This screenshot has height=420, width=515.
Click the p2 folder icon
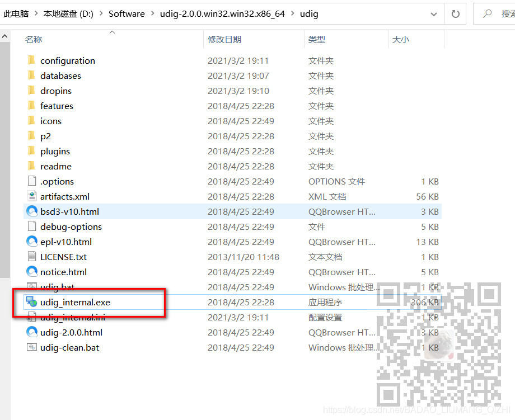click(x=31, y=136)
